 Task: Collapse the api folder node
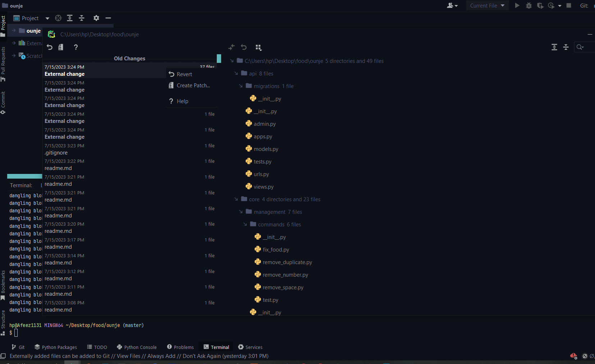tap(236, 73)
